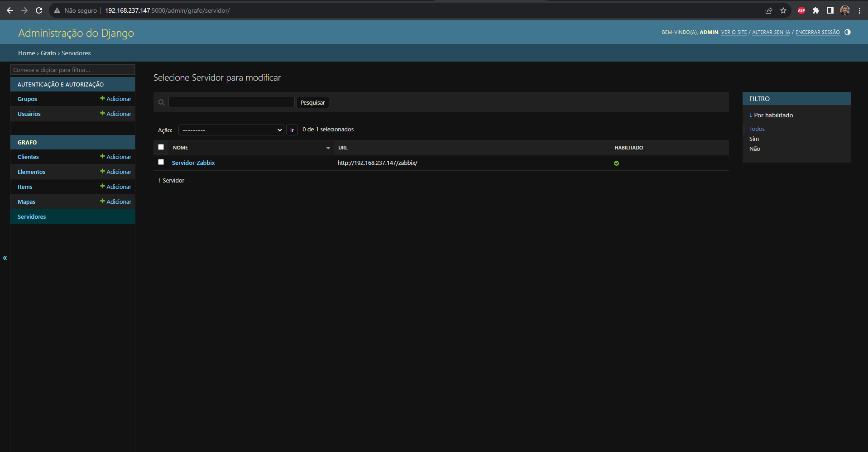Click the '1 Servidor' count text

pyautogui.click(x=171, y=180)
